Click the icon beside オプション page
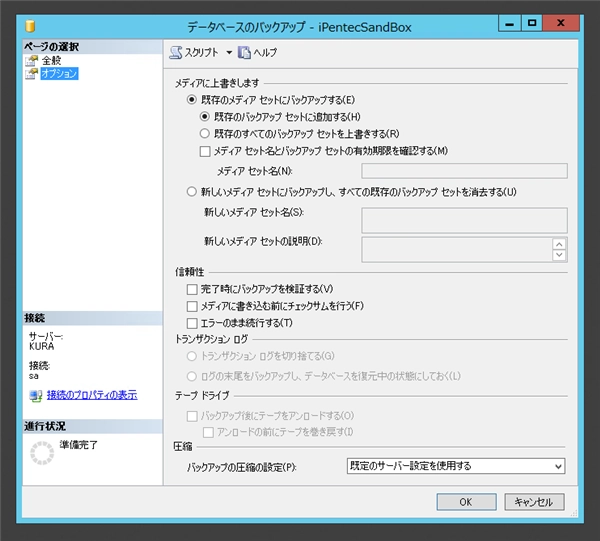This screenshot has height=541, width=600. tap(32, 73)
